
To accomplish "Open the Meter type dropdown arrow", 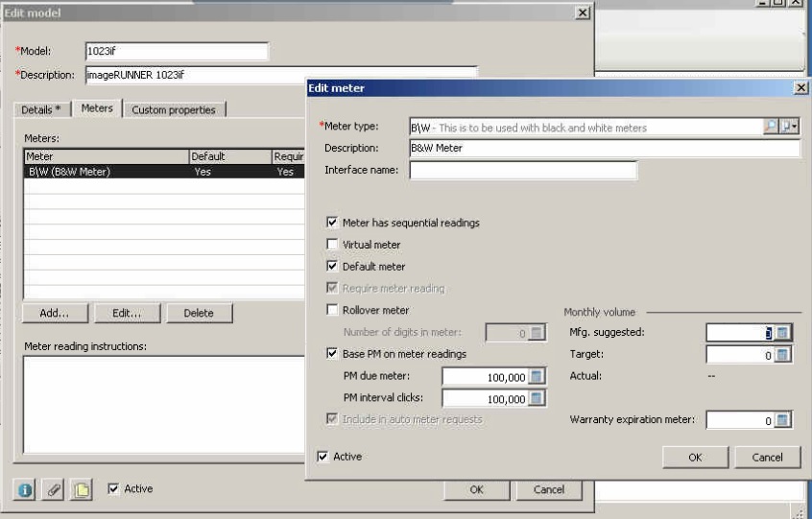I will click(x=789, y=127).
